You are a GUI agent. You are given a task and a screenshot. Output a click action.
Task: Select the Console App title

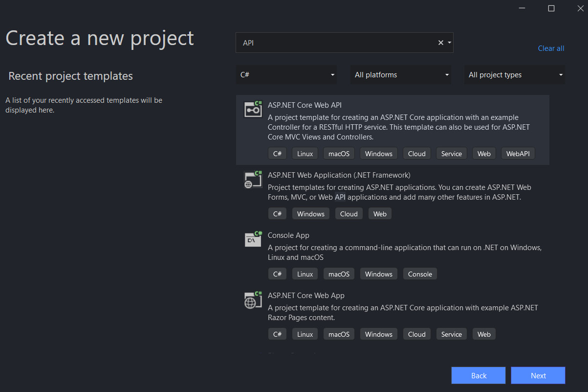click(x=288, y=235)
